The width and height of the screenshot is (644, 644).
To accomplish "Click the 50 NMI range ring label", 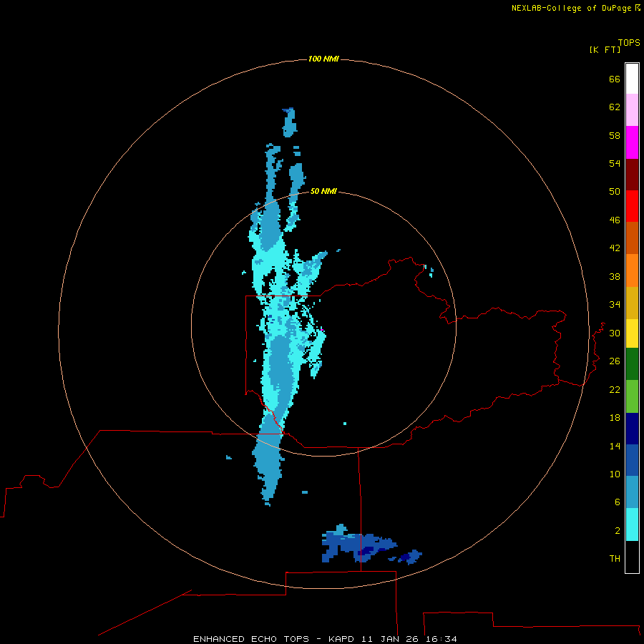I will coord(323,191).
